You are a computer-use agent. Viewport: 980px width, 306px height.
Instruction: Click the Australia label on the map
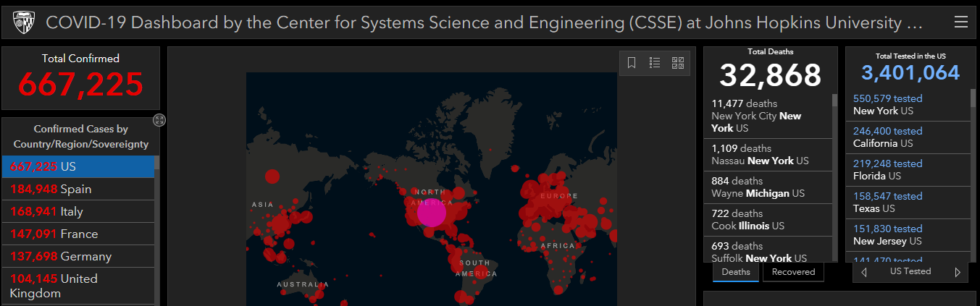[x=302, y=285]
